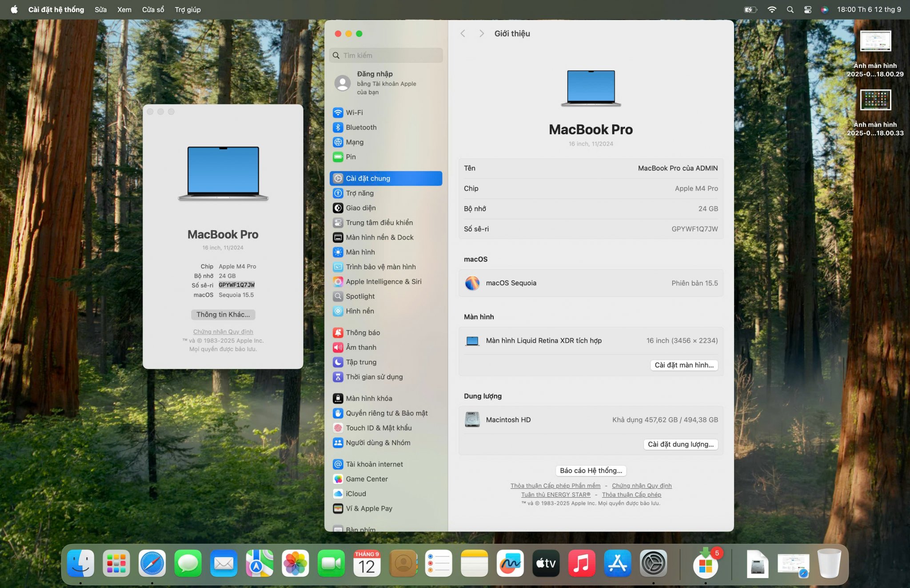Click Control Center icon in menu bar
Screen dimensions: 910x588
click(x=807, y=9)
